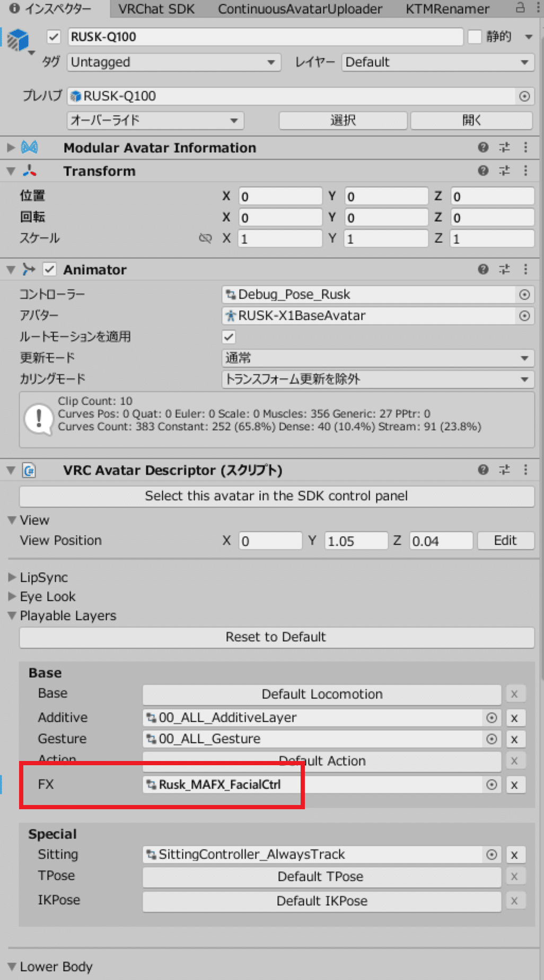The width and height of the screenshot is (544, 980).
Task: Click the lock icon on inspector tab bar
Action: pyautogui.click(x=520, y=8)
